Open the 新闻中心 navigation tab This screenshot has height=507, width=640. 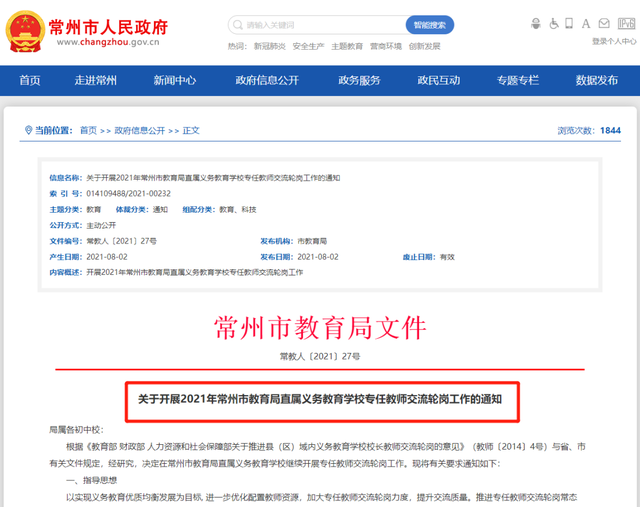(175, 80)
